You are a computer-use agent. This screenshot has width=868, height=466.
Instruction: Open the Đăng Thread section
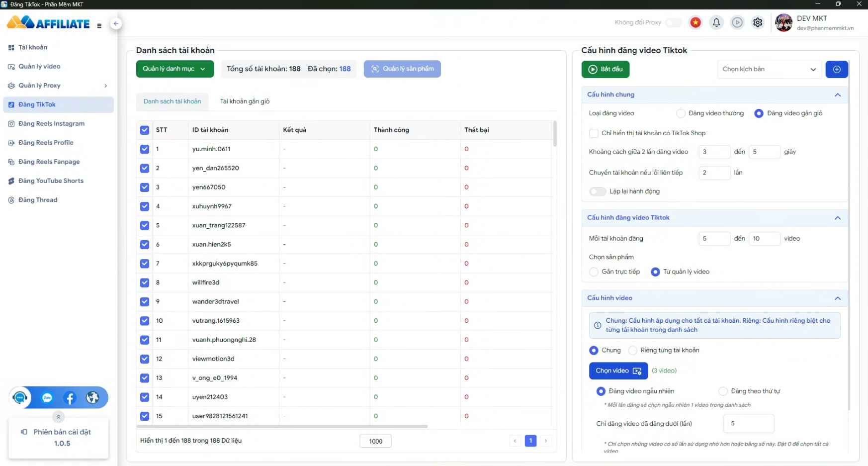point(37,199)
